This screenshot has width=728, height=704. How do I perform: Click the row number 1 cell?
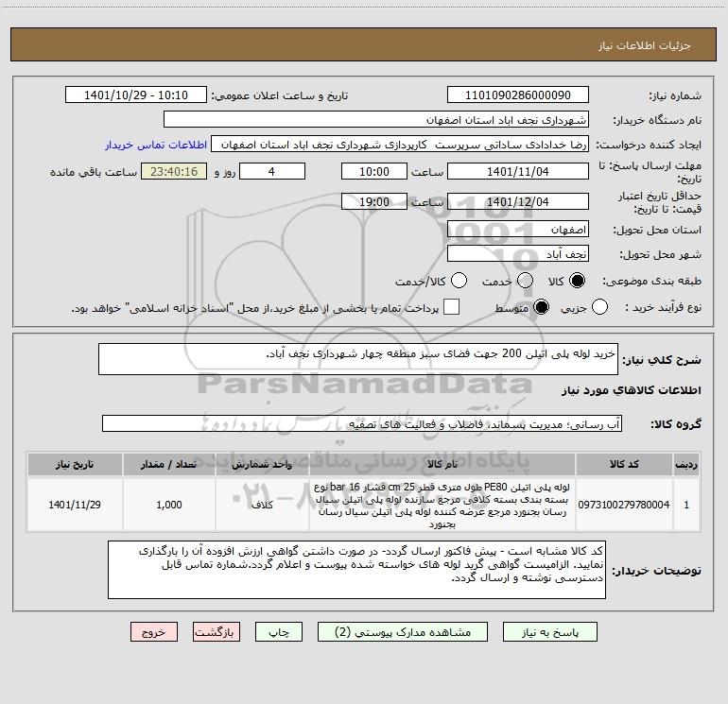click(x=686, y=505)
